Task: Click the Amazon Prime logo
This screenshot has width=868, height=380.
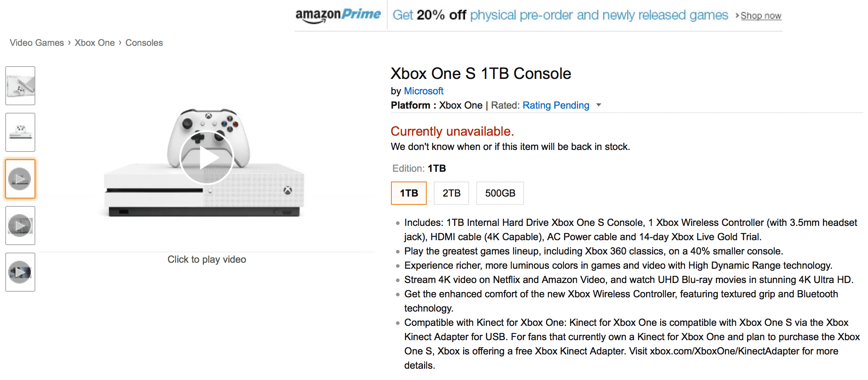Action: (338, 15)
